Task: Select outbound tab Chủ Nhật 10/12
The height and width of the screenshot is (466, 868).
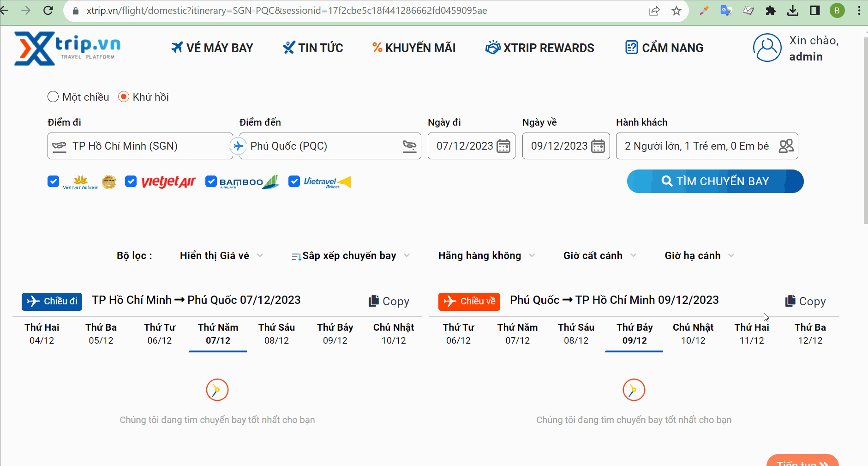Action: point(394,334)
